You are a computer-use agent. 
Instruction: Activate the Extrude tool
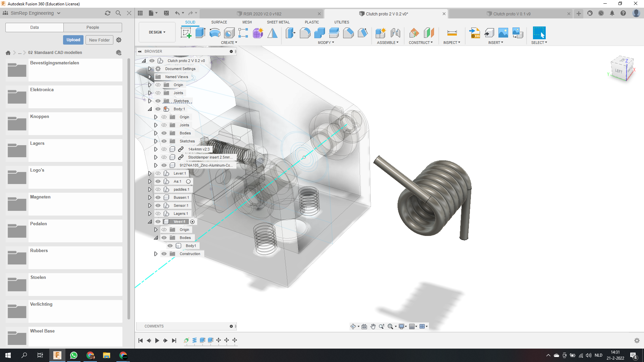point(201,33)
